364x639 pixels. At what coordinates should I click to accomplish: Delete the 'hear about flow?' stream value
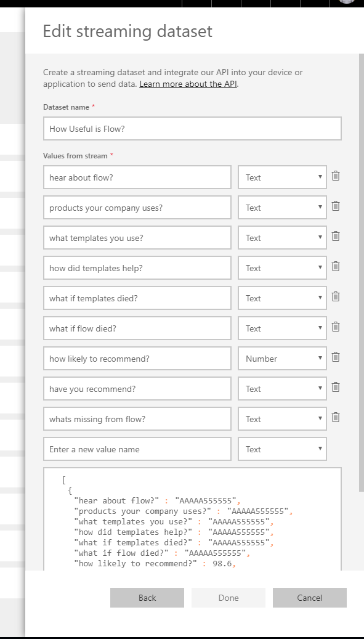click(336, 176)
